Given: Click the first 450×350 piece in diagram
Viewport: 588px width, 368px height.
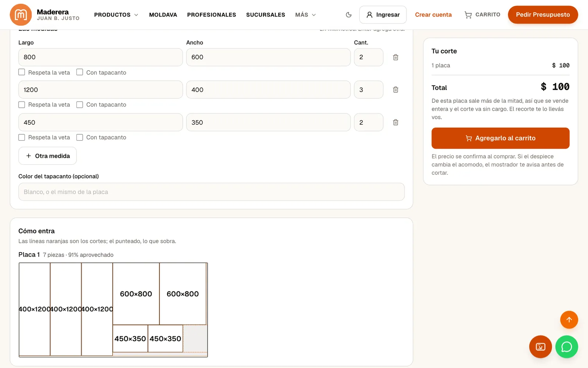Looking at the screenshot, I should 130,339.
